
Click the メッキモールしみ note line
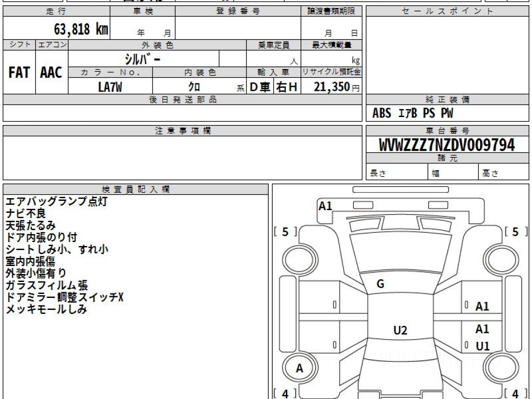pyautogui.click(x=46, y=309)
